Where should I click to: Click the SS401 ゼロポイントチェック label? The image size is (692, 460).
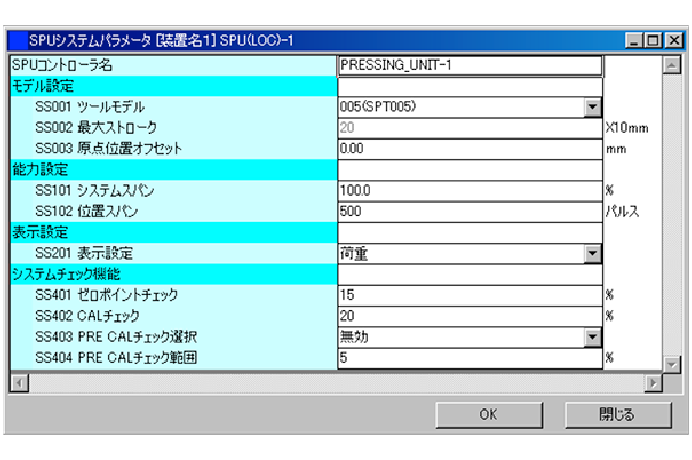click(x=106, y=295)
